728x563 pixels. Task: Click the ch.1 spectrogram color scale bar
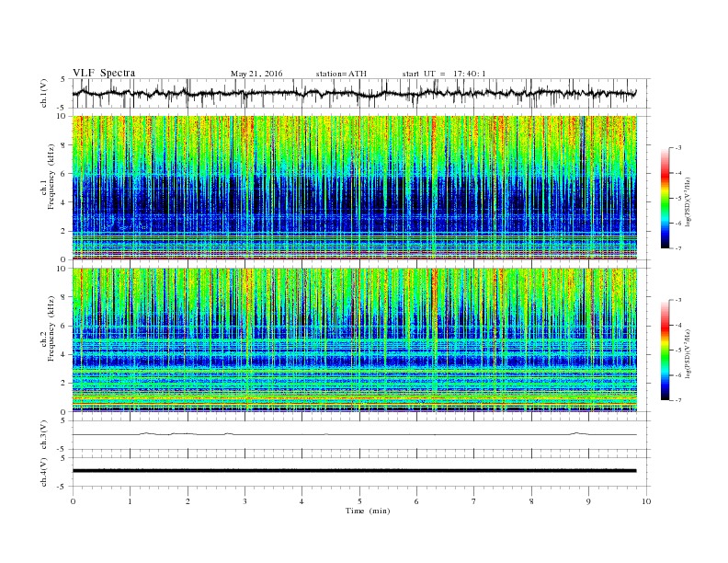tap(665, 198)
